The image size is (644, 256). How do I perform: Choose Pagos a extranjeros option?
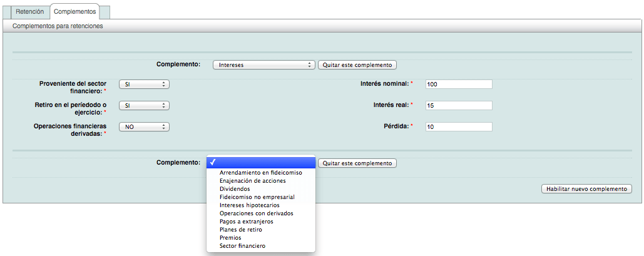(x=246, y=222)
